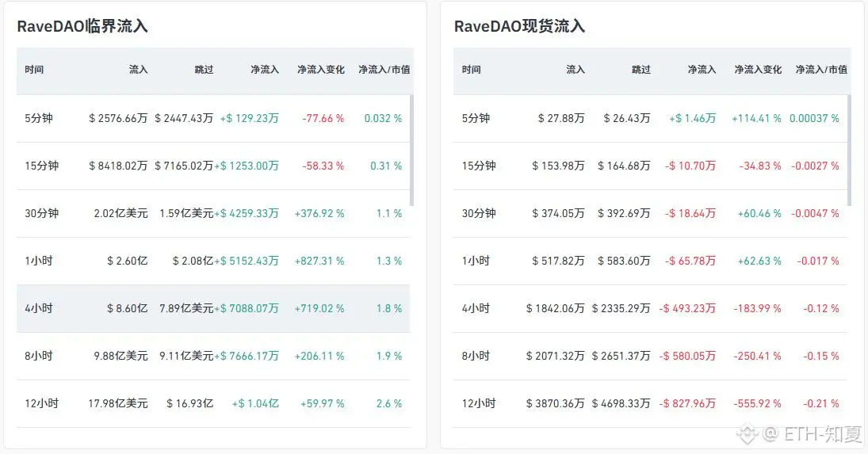
Task: Click the 9.88亿美元 inflow value
Action: coord(120,356)
